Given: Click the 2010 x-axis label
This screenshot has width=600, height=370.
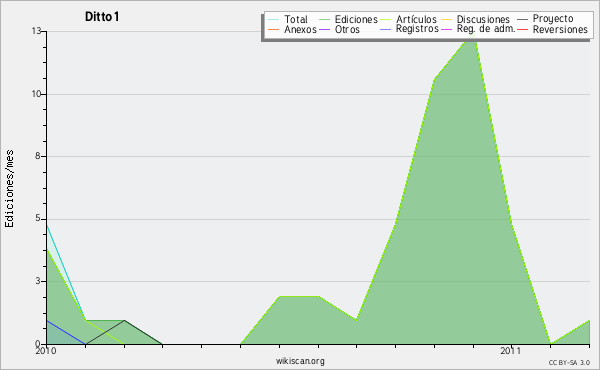Looking at the screenshot, I should pos(46,350).
